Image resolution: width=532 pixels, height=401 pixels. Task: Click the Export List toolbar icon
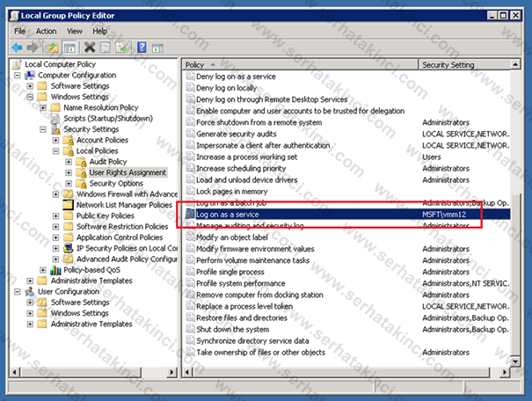point(121,47)
